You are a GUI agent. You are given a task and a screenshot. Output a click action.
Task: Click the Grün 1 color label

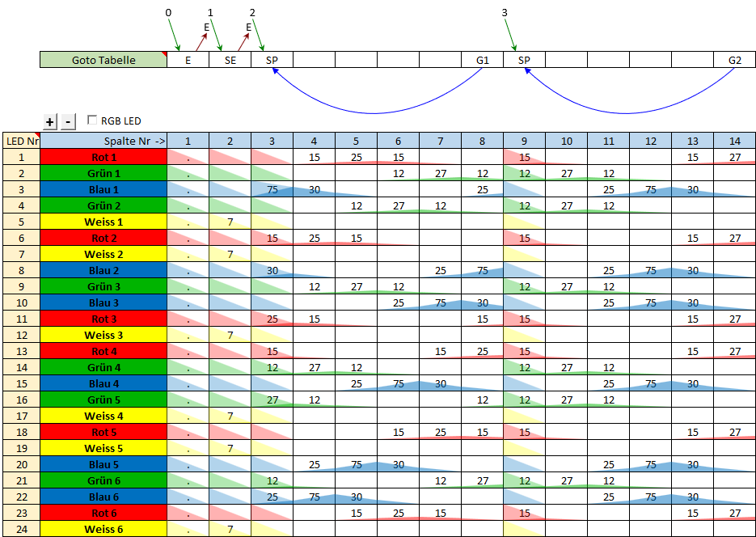click(103, 173)
